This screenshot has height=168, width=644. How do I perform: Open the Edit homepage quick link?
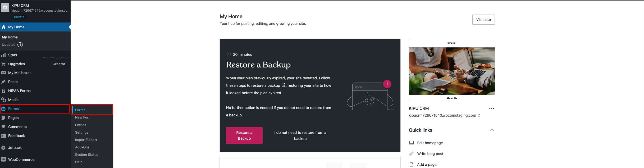430,143
